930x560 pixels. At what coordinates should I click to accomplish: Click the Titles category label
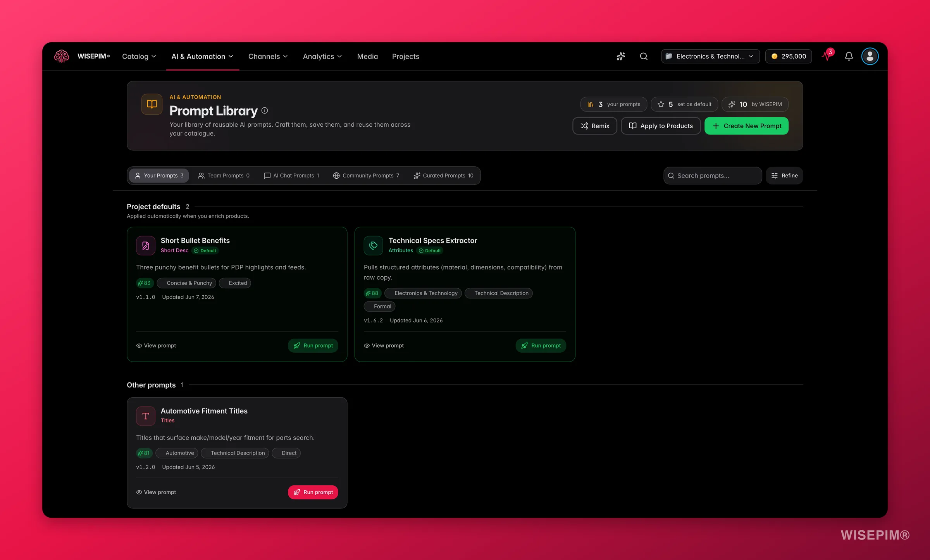tap(167, 420)
